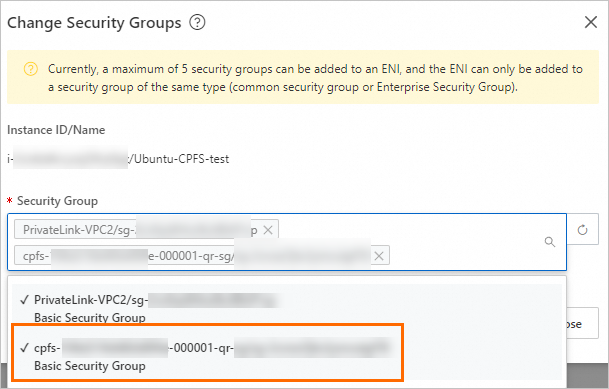Screen dimensions: 609x389
Task: Deselect PrivateLink-VPC2 option in dropdown list
Action: (287, 309)
